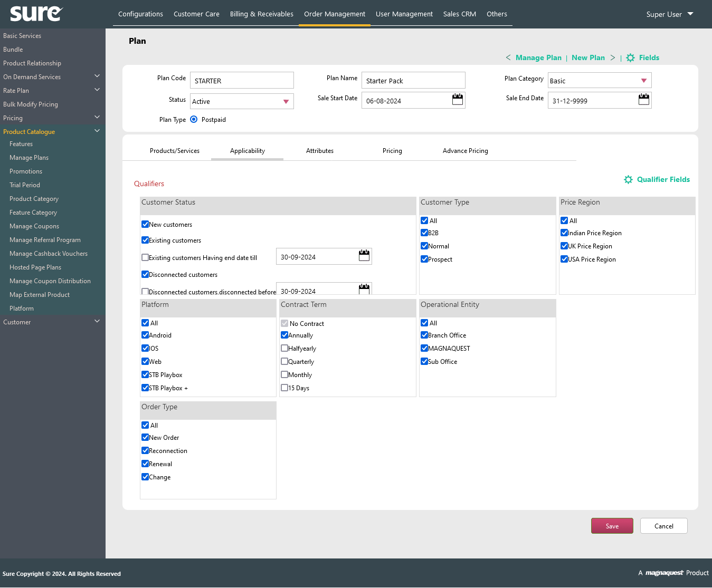Click the Fields gear icon
The width and height of the screenshot is (712, 588).
(x=630, y=58)
